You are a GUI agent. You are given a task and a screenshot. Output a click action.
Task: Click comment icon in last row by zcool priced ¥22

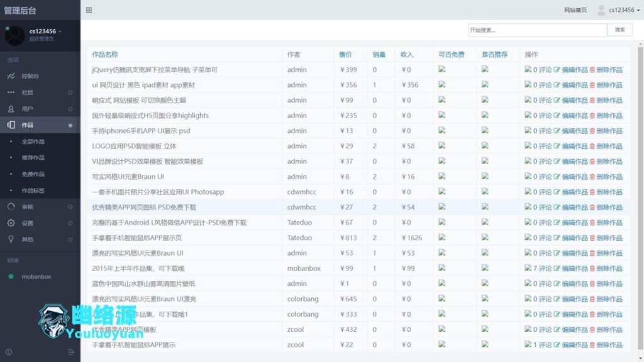(x=528, y=344)
